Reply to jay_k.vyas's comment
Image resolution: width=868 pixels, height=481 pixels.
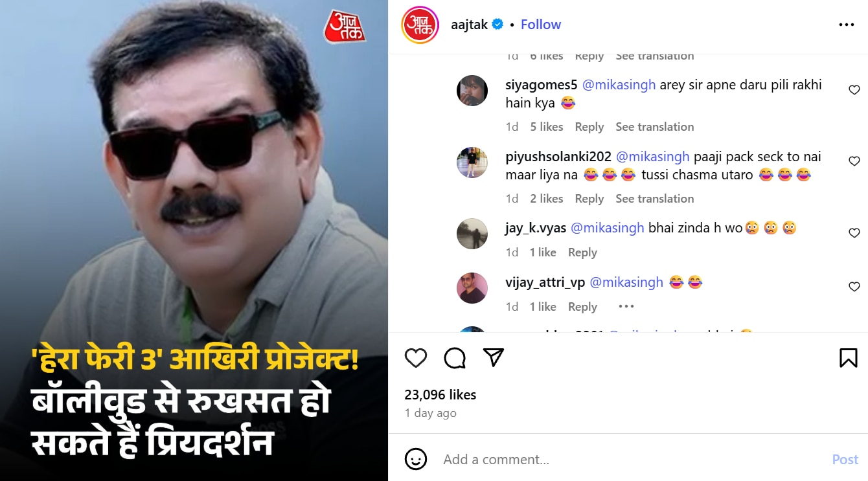tap(582, 252)
